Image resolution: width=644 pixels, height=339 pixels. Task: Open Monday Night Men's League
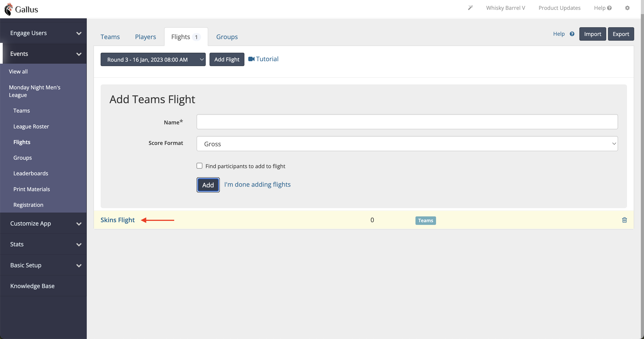34,91
